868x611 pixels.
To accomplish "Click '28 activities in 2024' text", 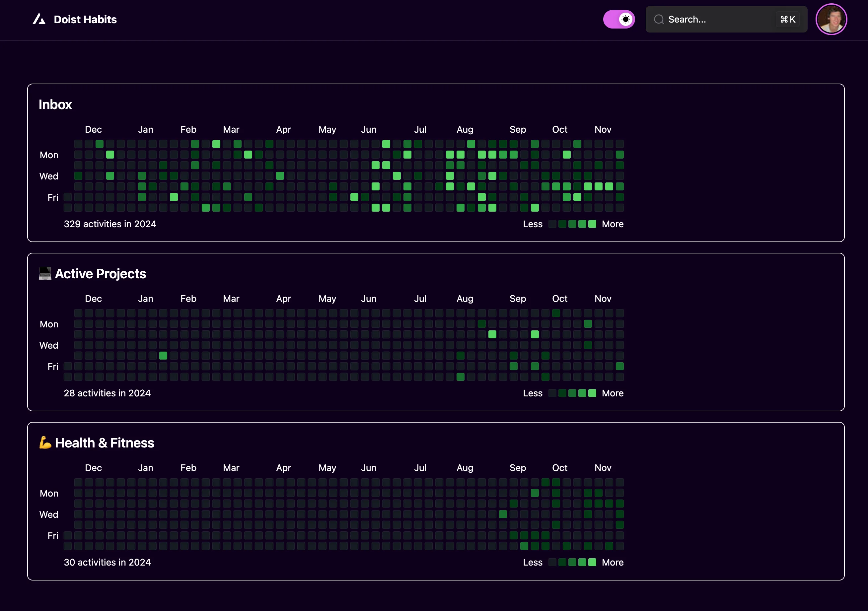I will pos(107,393).
